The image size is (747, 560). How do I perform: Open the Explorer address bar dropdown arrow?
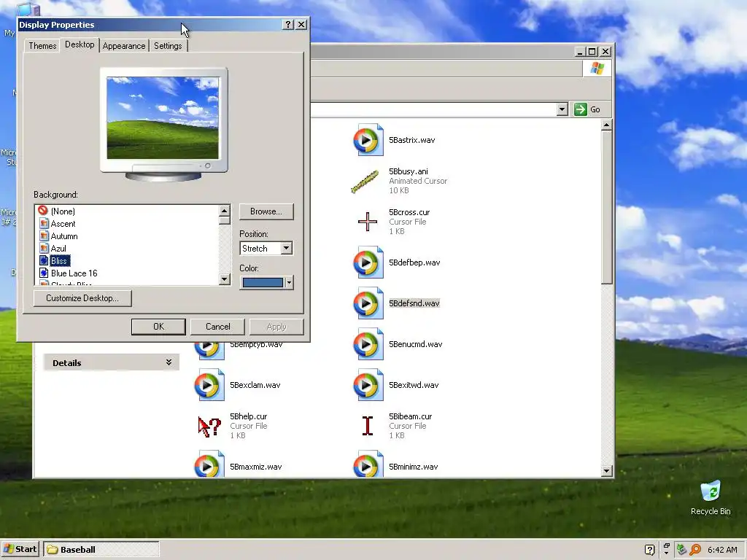[x=562, y=109]
